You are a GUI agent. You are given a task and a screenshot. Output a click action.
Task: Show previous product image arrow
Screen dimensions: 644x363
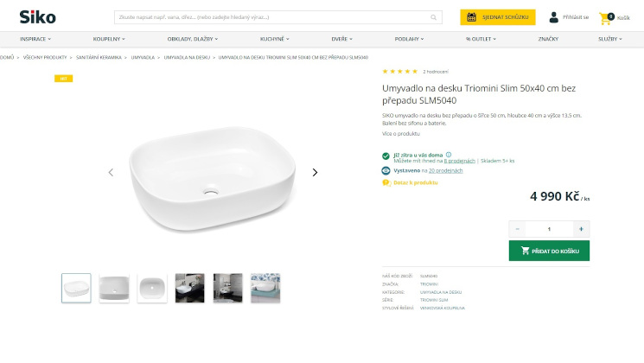(111, 172)
